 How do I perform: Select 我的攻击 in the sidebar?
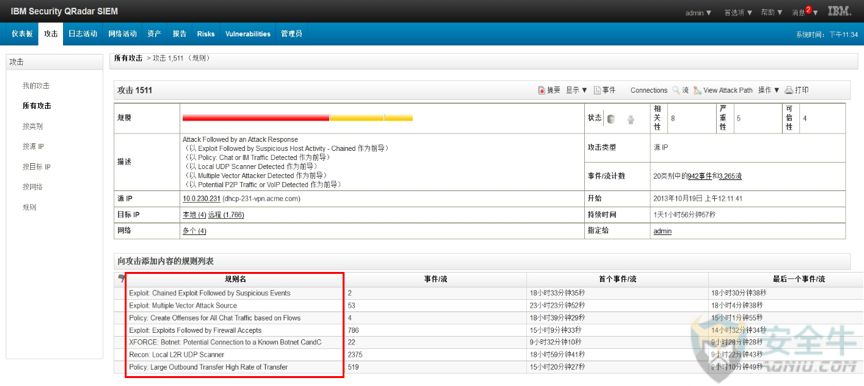[36, 86]
